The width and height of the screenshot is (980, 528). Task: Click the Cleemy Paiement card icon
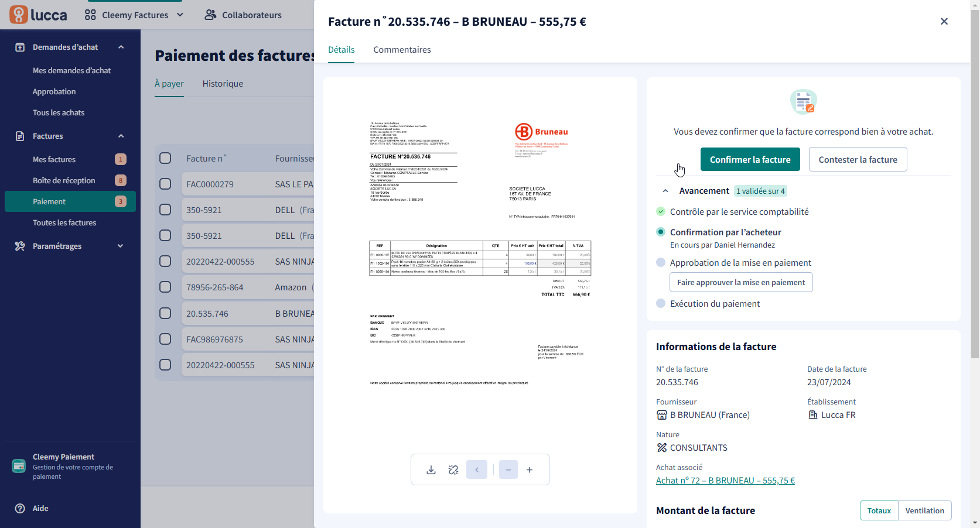(19, 466)
